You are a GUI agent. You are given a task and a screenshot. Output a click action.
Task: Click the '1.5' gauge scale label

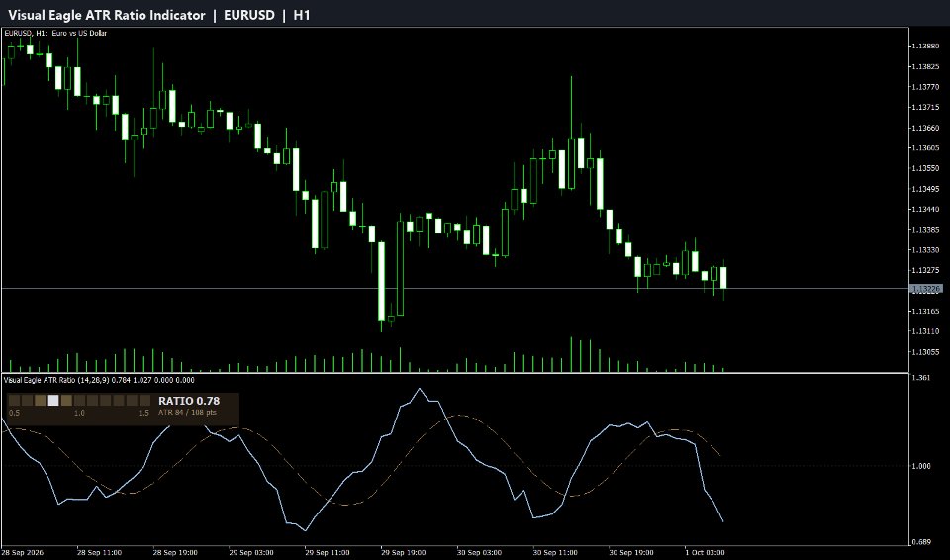pyautogui.click(x=143, y=413)
